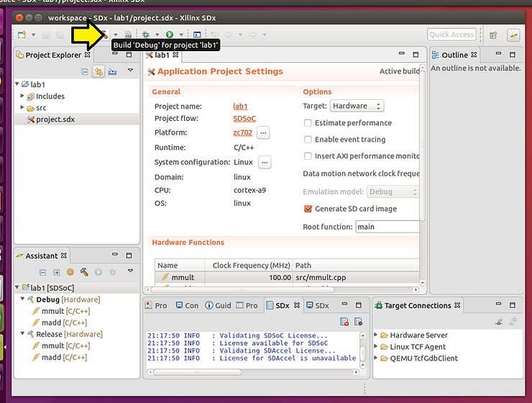Open Project Explorer view menu triangle
532x403 pixels.
(x=130, y=71)
